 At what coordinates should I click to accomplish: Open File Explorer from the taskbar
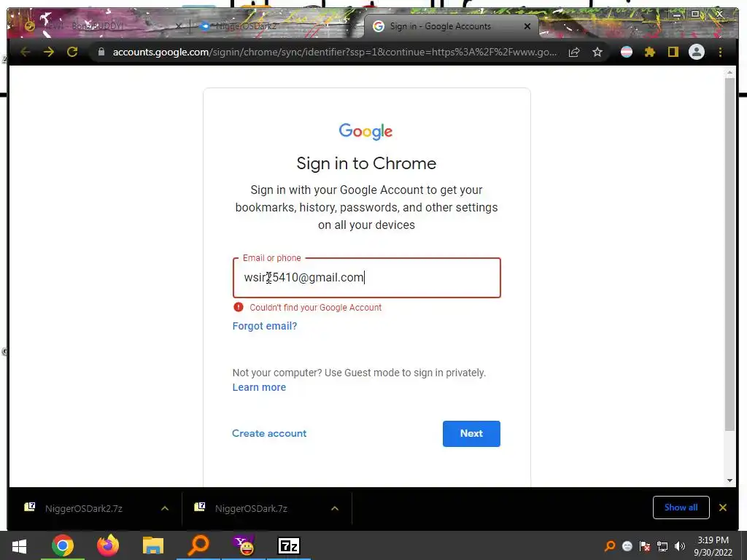(153, 545)
